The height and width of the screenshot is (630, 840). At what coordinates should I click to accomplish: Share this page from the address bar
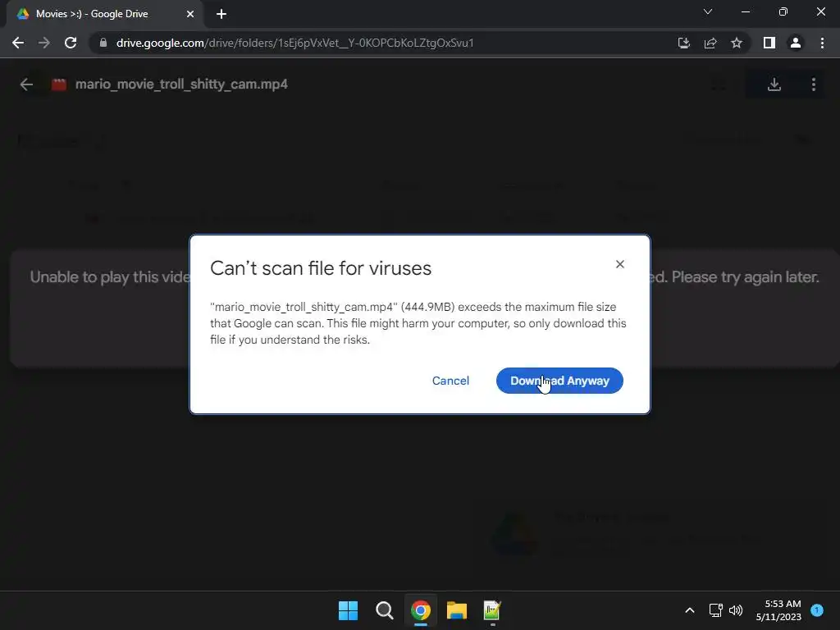coord(710,43)
